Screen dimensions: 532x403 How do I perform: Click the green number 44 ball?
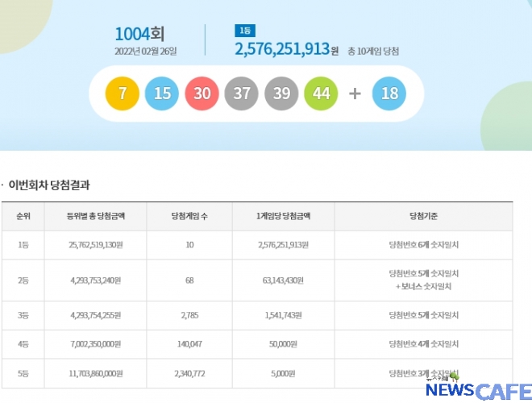(320, 93)
